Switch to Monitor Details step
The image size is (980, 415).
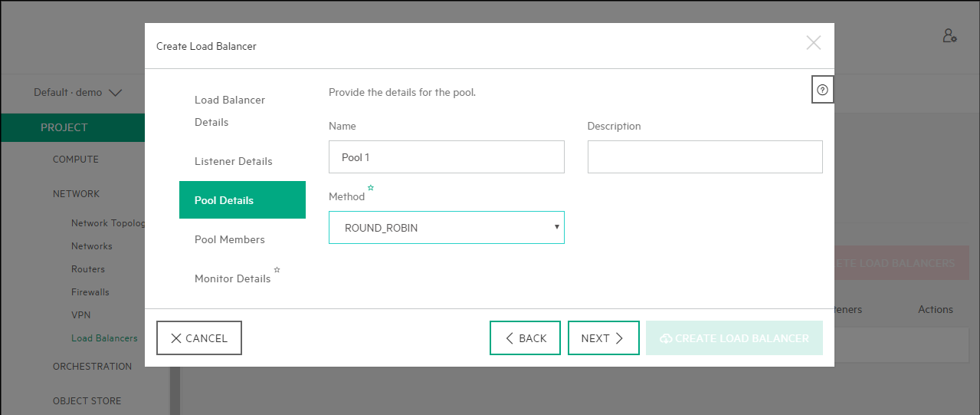pos(232,278)
